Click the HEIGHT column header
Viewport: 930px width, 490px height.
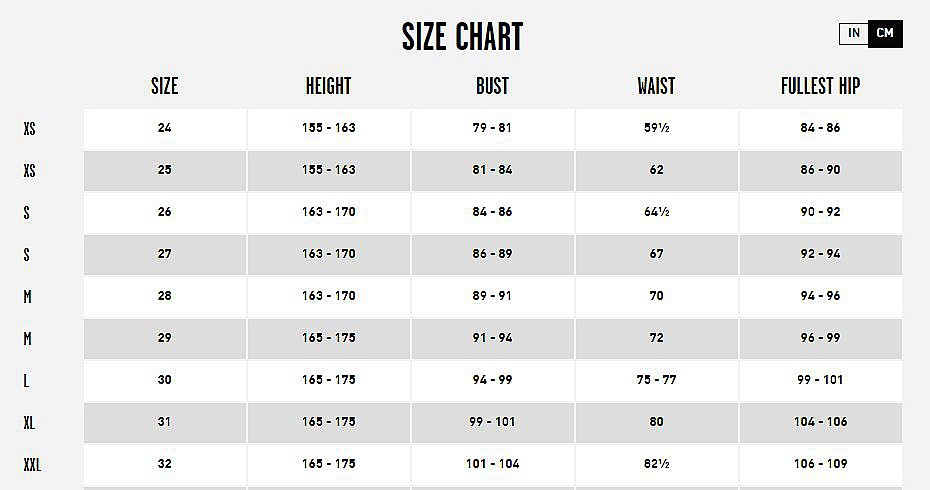tap(328, 86)
